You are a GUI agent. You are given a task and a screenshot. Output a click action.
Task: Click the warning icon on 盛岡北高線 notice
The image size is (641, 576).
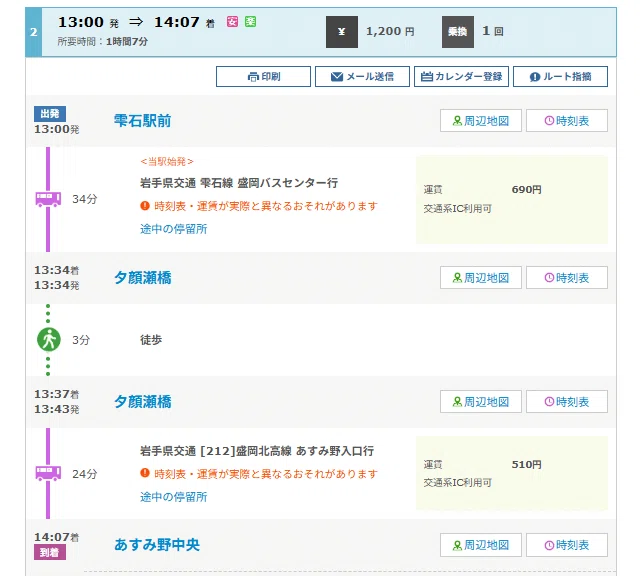pyautogui.click(x=145, y=473)
